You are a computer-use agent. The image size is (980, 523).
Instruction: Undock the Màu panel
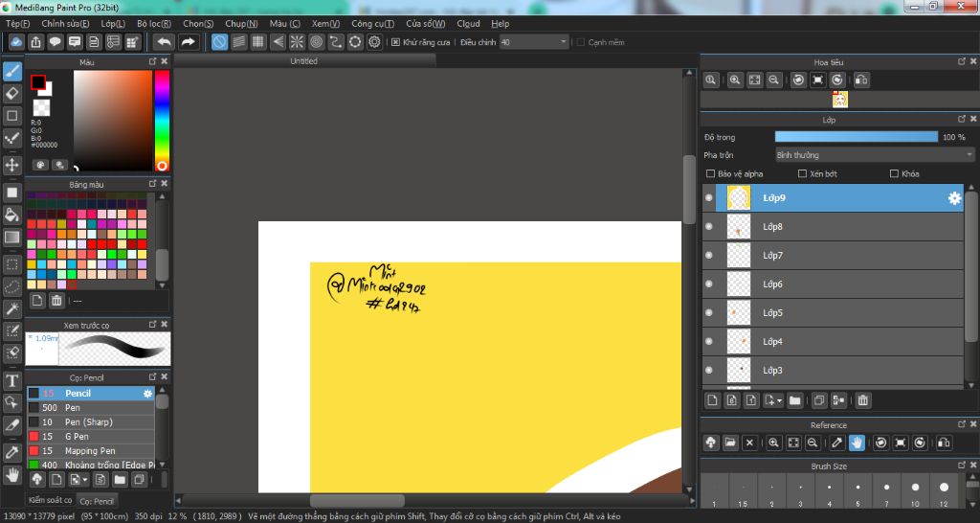pos(152,61)
